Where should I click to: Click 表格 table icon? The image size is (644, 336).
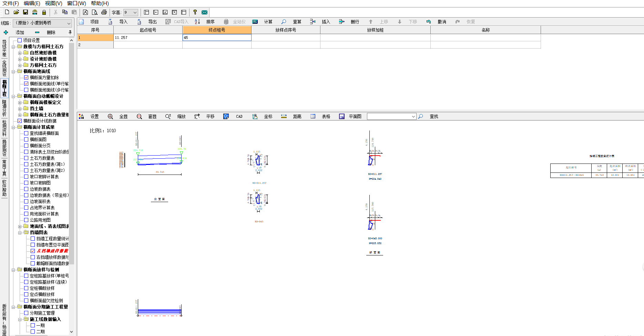pos(313,116)
